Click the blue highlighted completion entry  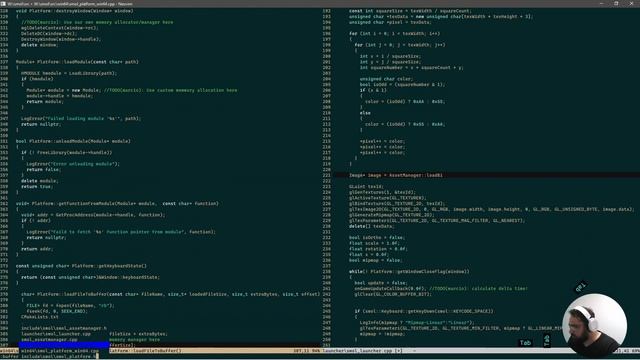pos(64,345)
